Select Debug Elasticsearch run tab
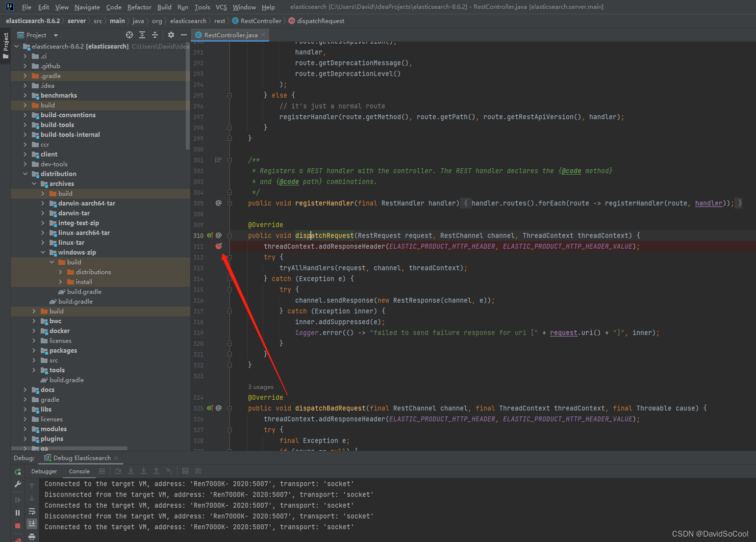 [82, 458]
